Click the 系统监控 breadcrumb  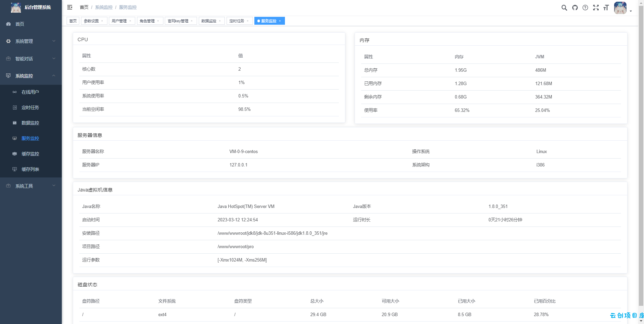click(104, 7)
